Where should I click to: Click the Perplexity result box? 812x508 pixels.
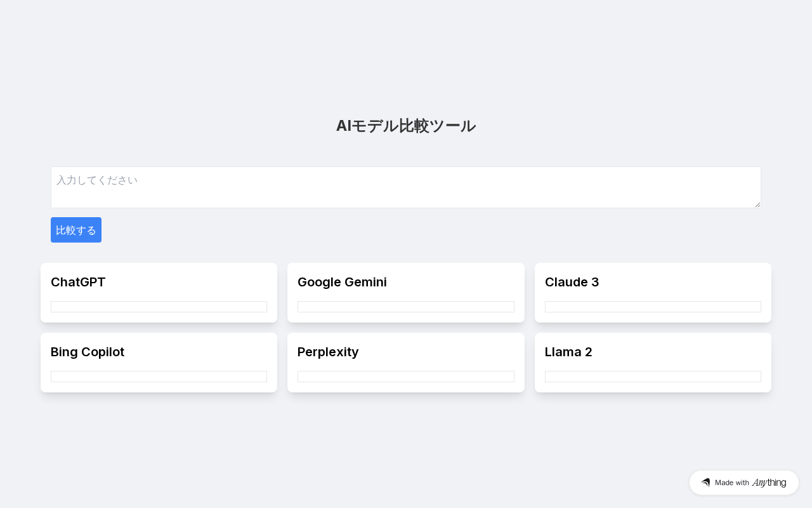[x=406, y=377]
